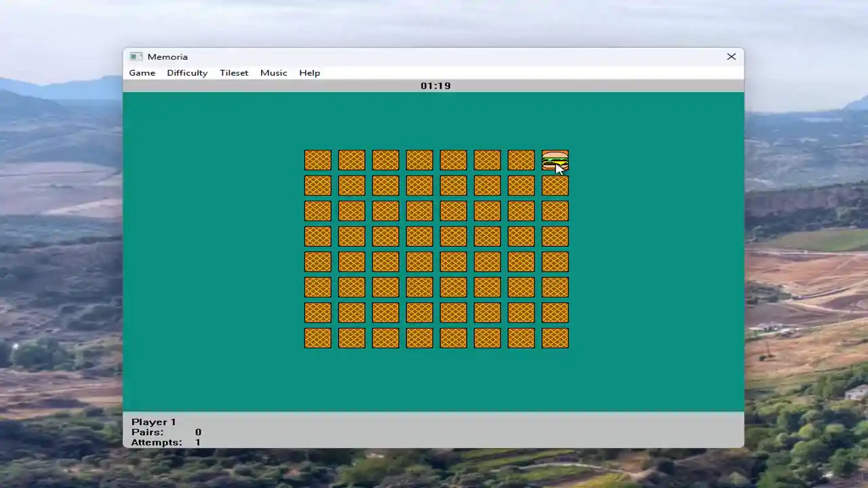Flip the first card in the fourth row
868x488 pixels.
pyautogui.click(x=317, y=237)
